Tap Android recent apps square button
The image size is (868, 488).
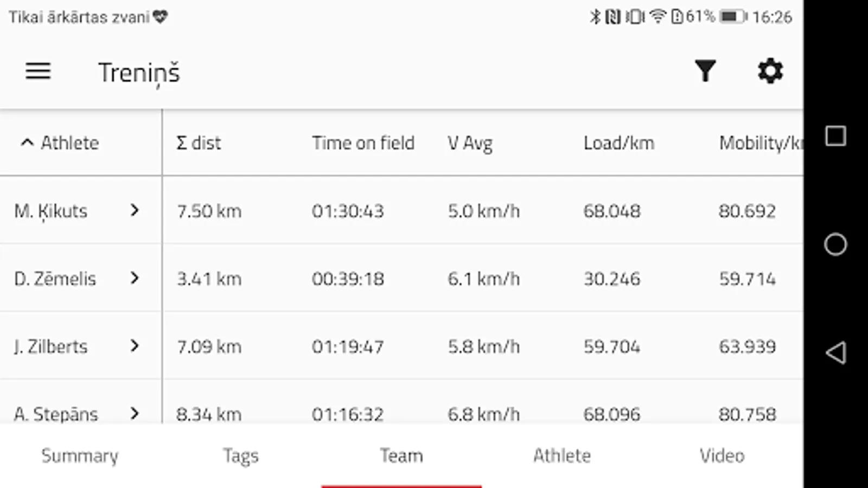pyautogui.click(x=835, y=136)
